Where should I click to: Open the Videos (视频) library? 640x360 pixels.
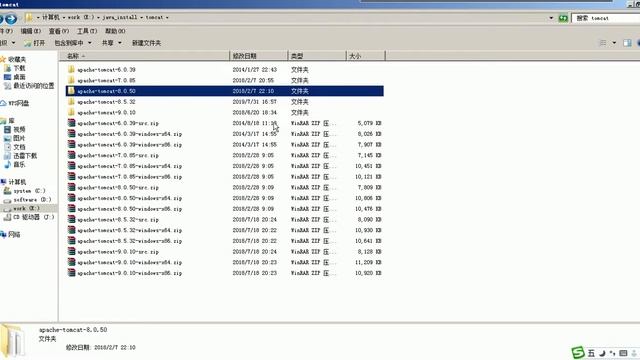click(x=15, y=129)
